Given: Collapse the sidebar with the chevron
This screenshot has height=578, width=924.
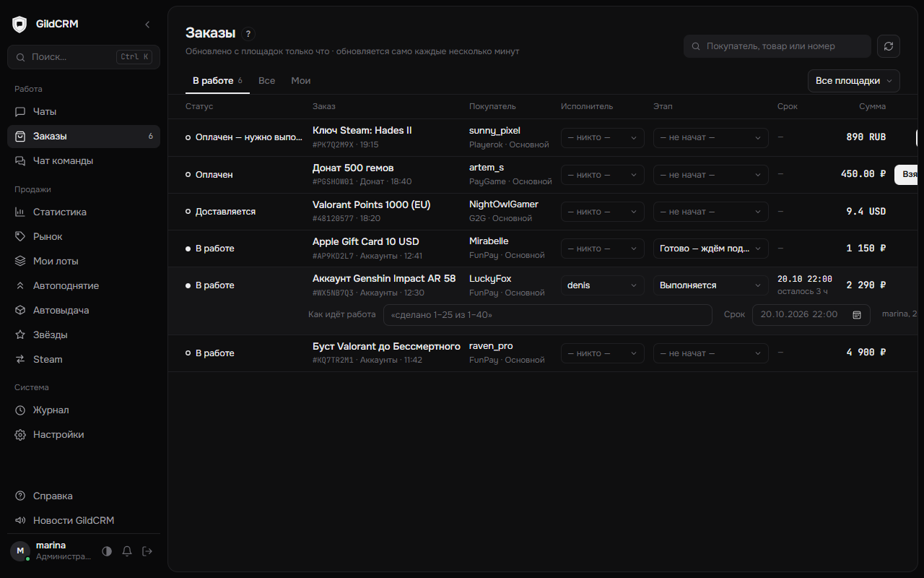Looking at the screenshot, I should pos(147,25).
